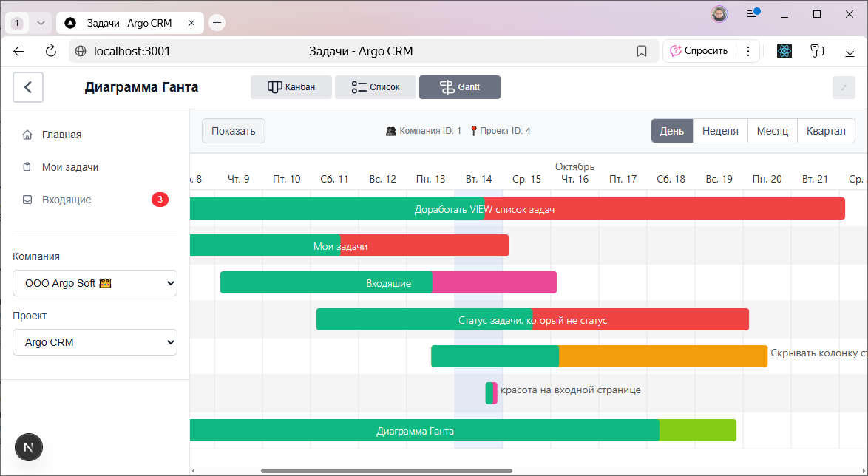Reload the page with the refresh icon

click(x=51, y=51)
